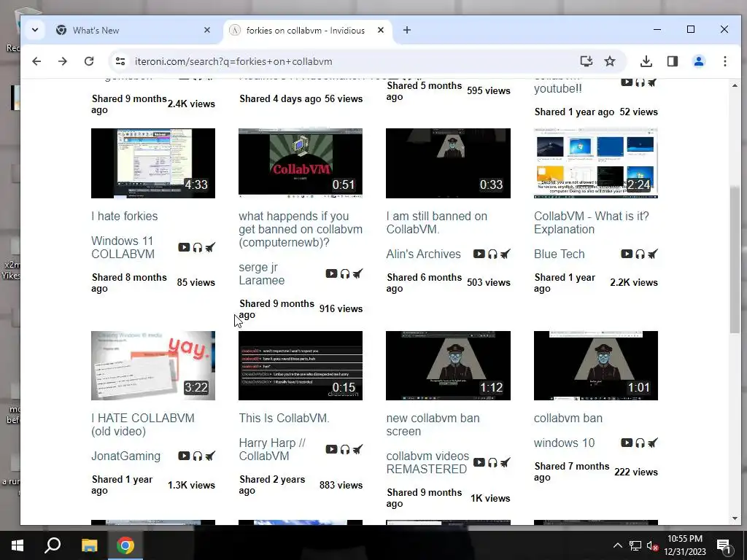747x560 pixels.
Task: Click YouTube icon beside collabvm videos REMASTERED
Action: click(479, 462)
